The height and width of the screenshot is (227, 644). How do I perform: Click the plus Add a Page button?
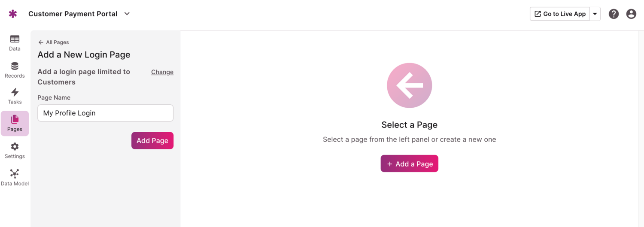coord(409,163)
